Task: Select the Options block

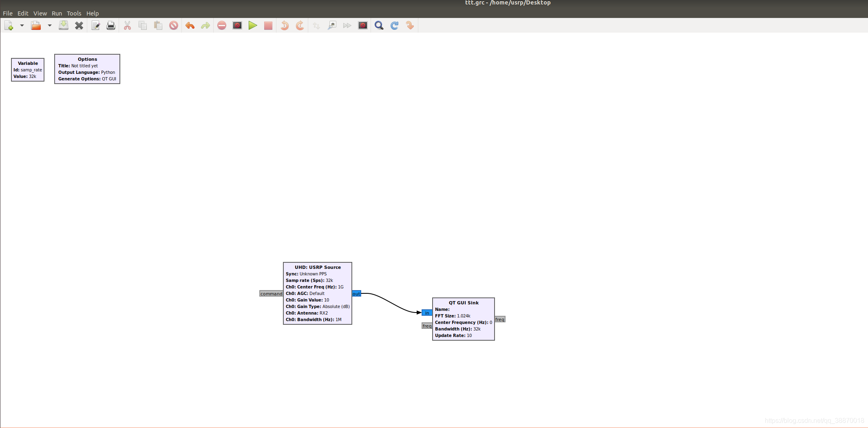Action: (x=87, y=69)
